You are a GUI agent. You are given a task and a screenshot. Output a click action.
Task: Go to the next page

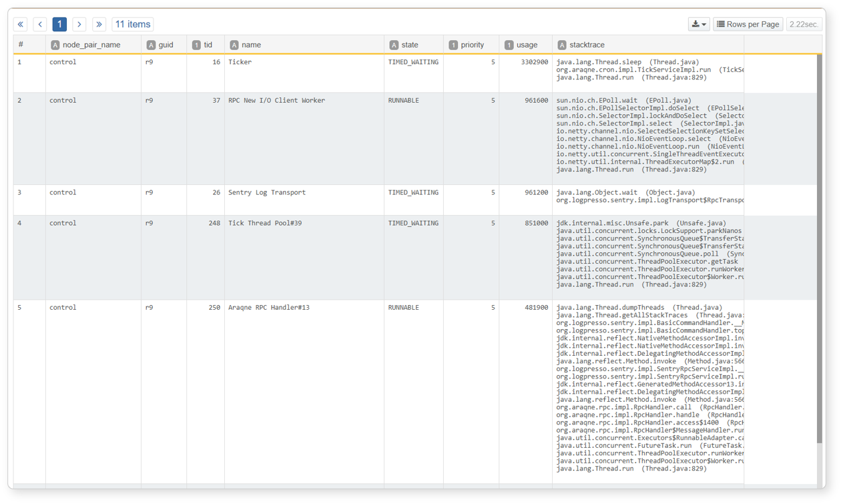click(79, 24)
